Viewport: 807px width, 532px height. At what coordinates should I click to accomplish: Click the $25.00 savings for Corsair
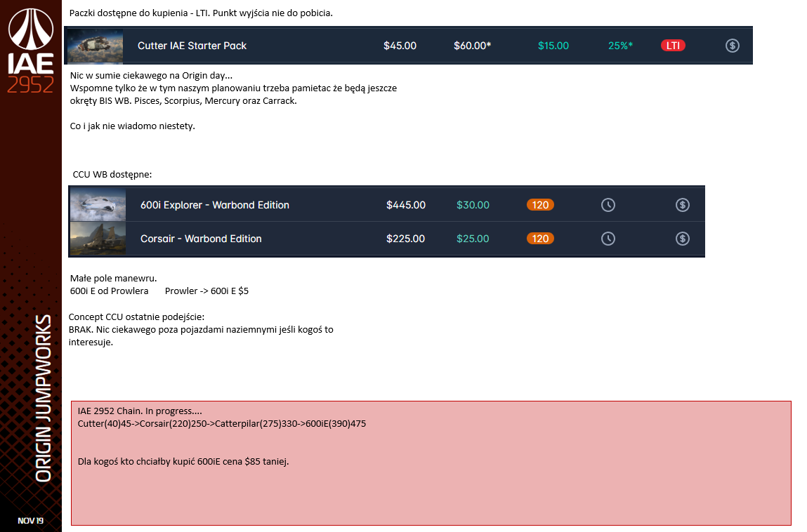point(473,239)
